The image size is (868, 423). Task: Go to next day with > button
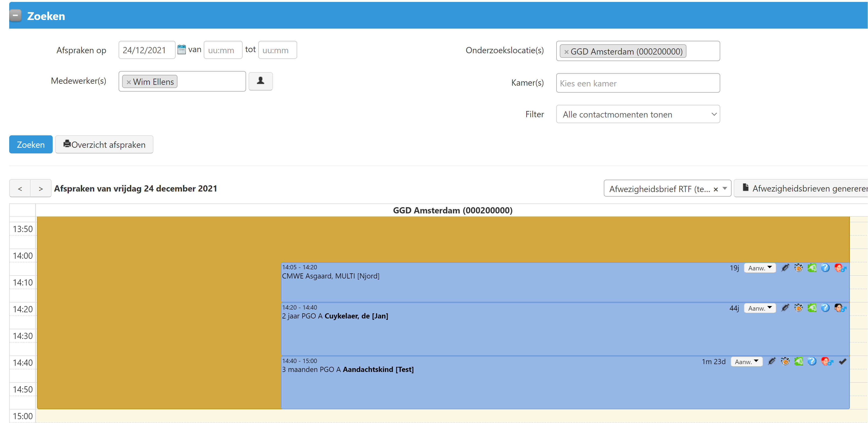pos(41,188)
